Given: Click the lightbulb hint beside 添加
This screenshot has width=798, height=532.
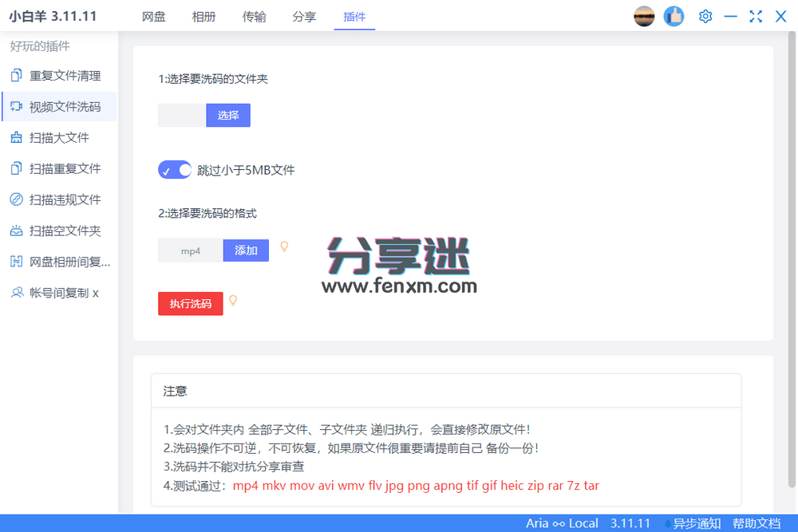Looking at the screenshot, I should point(285,247).
